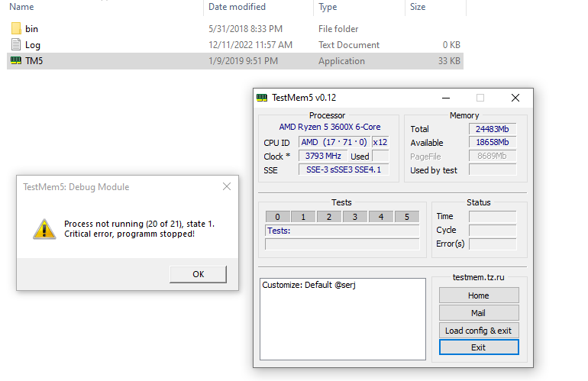Select the Log text document icon
588x381 pixels.
pyautogui.click(x=16, y=44)
